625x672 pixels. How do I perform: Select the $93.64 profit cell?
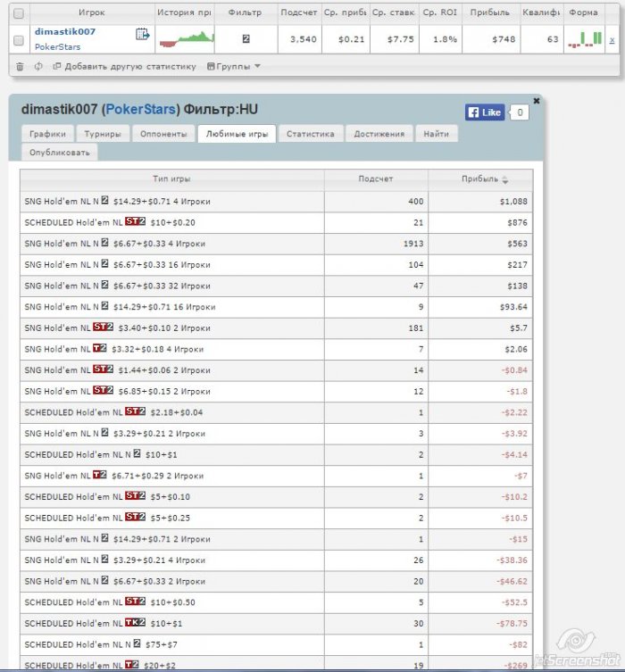(x=480, y=307)
